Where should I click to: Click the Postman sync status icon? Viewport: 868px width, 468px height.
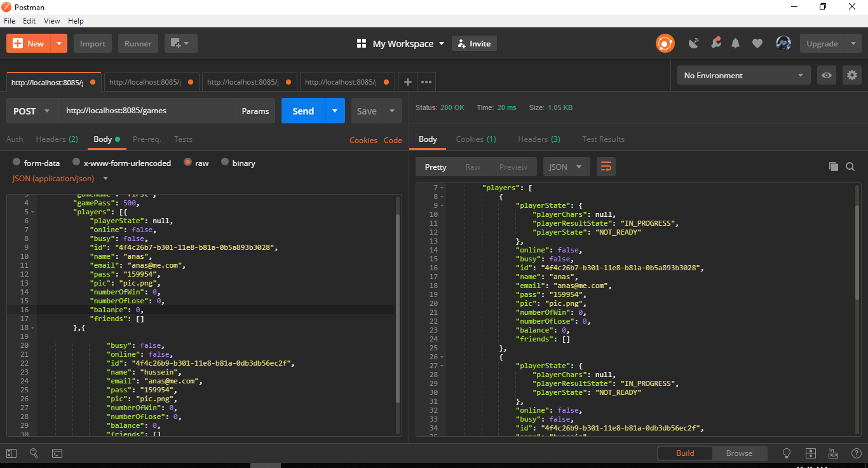[665, 43]
